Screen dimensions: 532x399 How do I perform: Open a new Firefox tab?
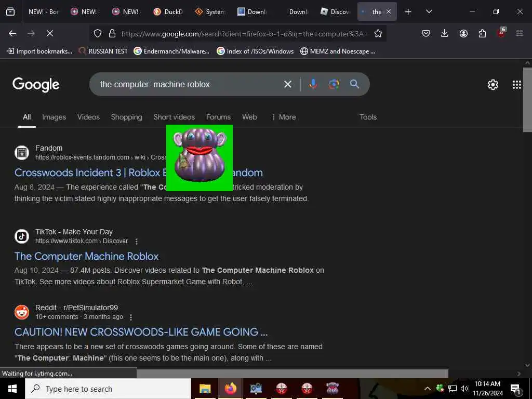(x=408, y=11)
